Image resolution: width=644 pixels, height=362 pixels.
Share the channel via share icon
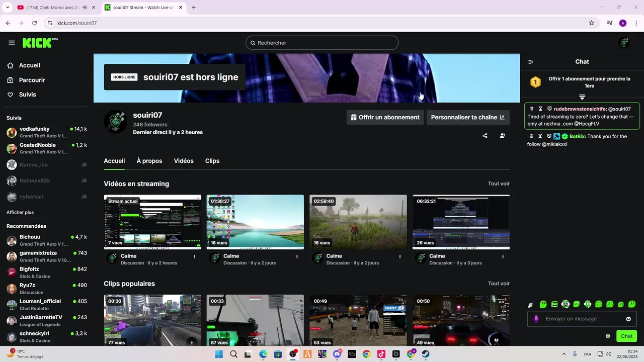pos(485,136)
